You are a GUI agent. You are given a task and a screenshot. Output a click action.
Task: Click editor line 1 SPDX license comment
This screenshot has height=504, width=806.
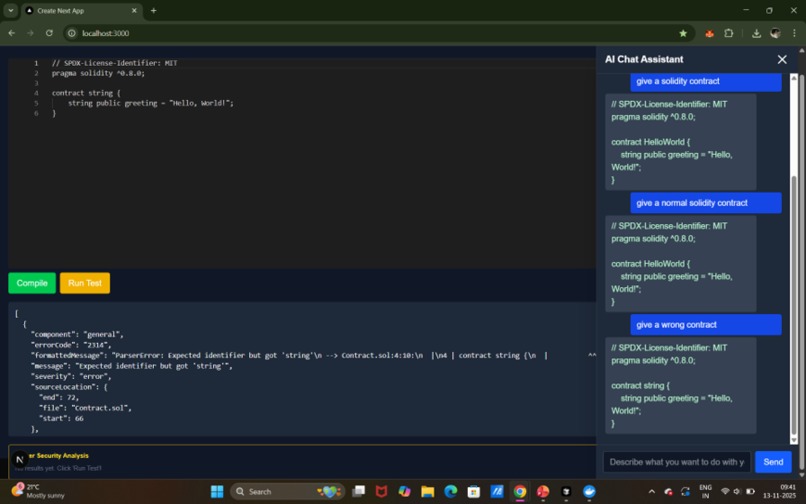pos(114,63)
